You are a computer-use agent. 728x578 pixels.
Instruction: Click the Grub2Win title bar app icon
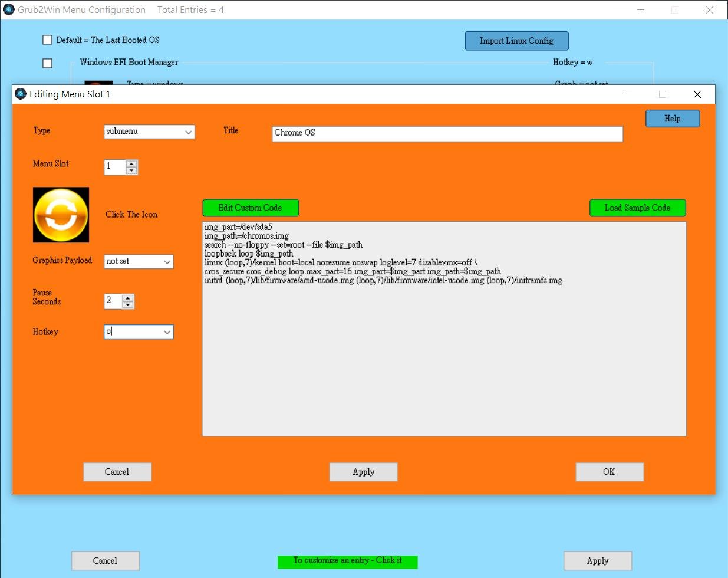[x=8, y=10]
